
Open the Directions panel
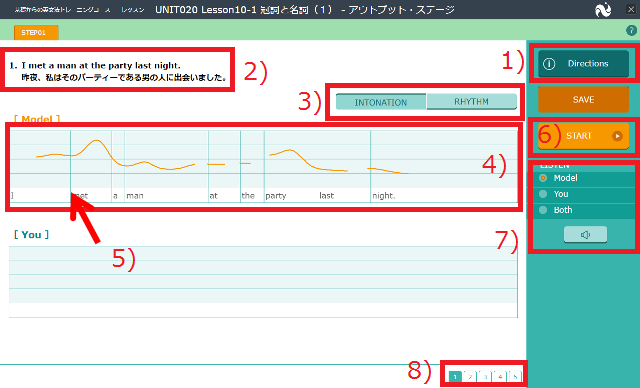pos(583,64)
